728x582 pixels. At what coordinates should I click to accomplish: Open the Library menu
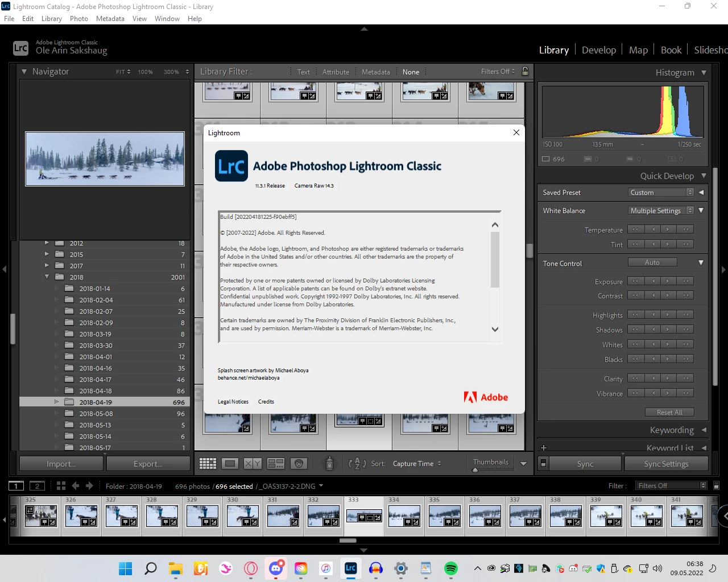pos(52,19)
